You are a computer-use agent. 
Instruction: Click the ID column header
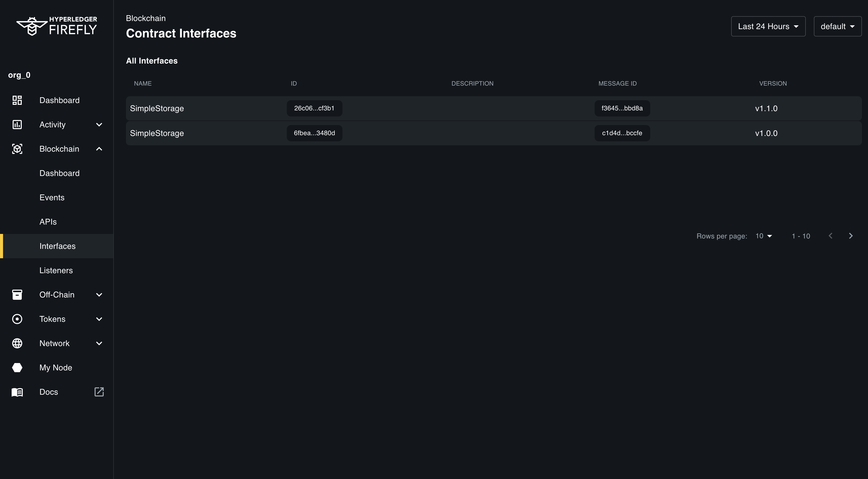[x=294, y=83]
